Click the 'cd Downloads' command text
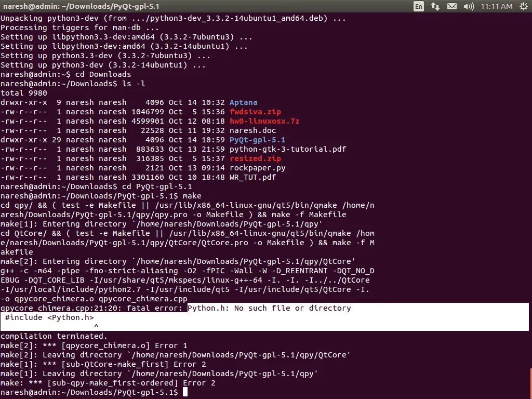The width and height of the screenshot is (532, 399). [103, 74]
